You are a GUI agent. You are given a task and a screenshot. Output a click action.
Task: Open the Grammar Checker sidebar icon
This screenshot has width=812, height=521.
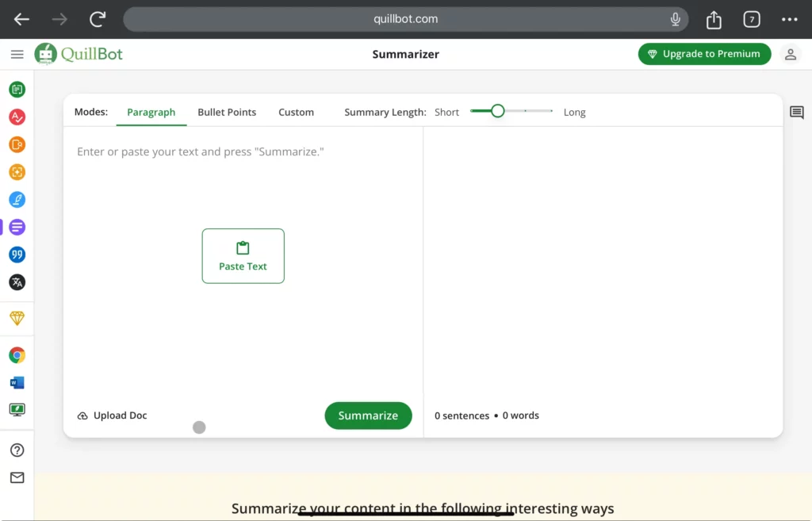click(x=17, y=117)
